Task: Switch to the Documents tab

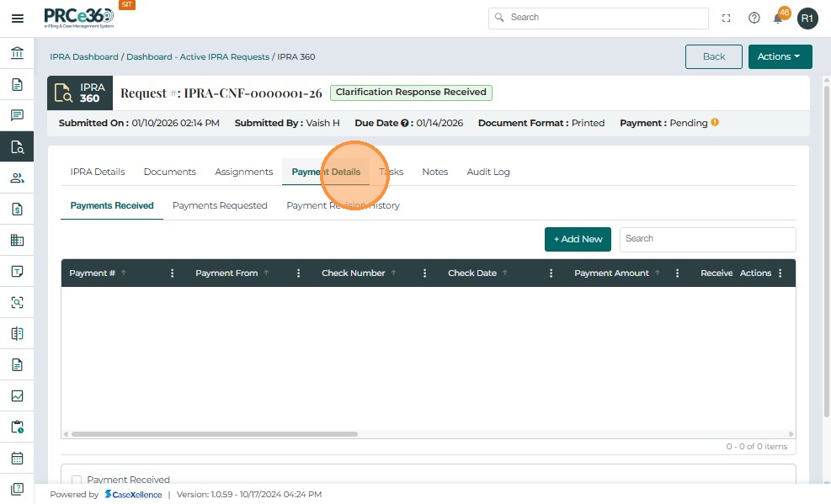Action: coord(169,172)
